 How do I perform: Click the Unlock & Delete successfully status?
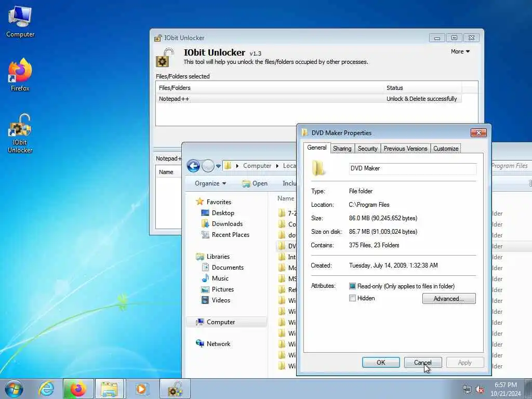point(422,99)
